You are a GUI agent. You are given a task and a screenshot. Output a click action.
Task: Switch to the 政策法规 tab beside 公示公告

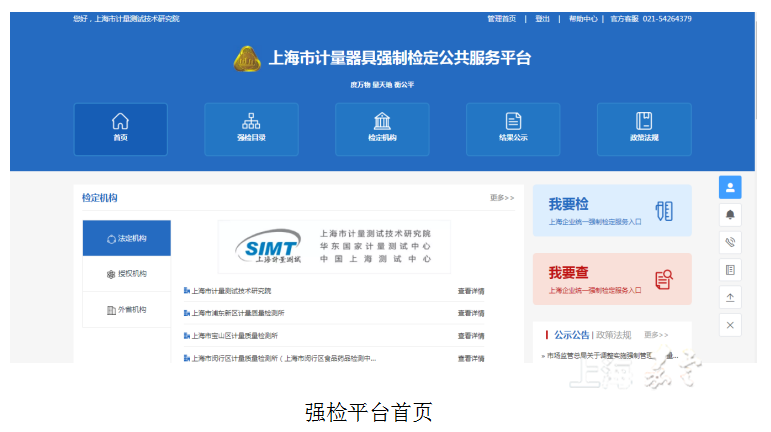tap(614, 335)
